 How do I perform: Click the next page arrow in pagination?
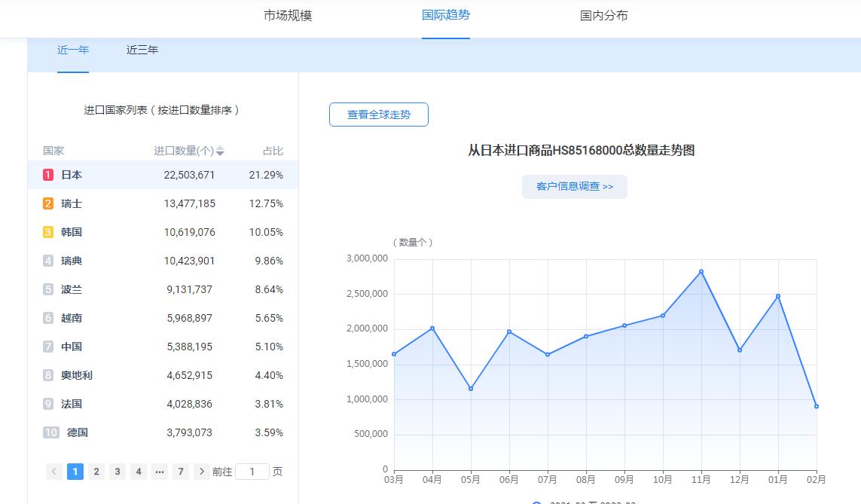click(202, 471)
